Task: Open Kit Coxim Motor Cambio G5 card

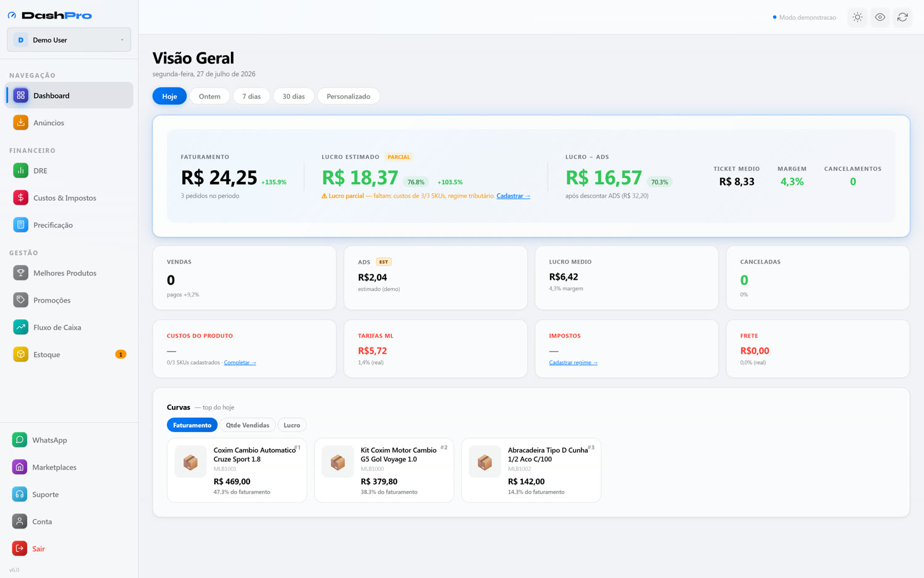Action: 384,470
